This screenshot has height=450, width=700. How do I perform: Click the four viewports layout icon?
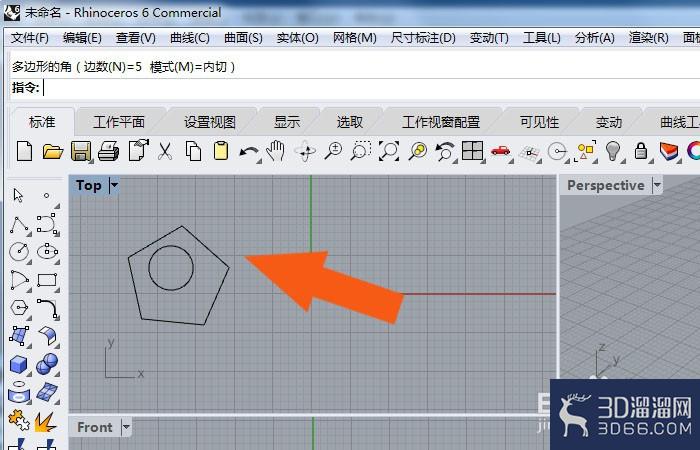point(472,150)
